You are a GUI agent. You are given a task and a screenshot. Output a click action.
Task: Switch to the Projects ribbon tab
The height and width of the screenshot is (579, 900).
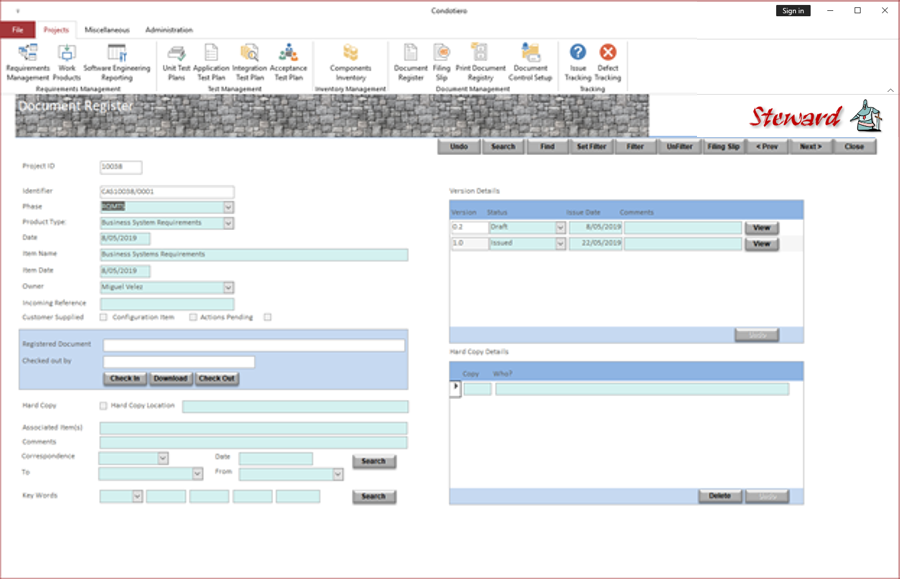(x=56, y=30)
